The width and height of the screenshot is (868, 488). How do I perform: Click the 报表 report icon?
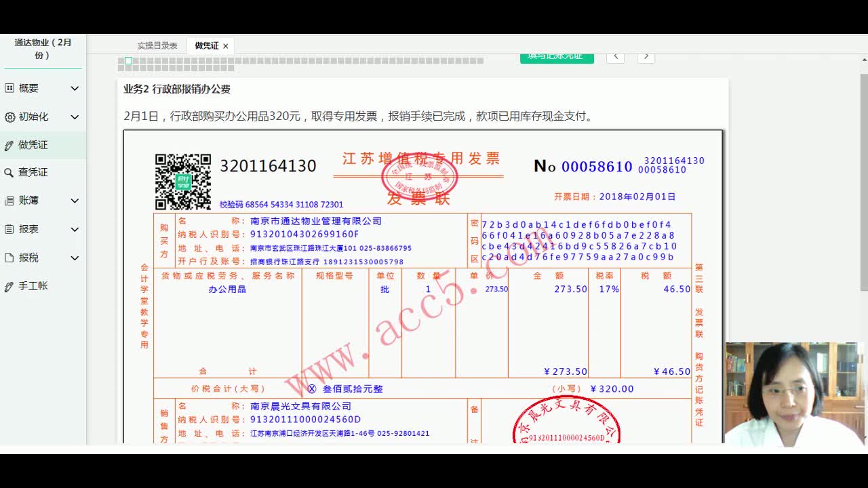[9, 229]
